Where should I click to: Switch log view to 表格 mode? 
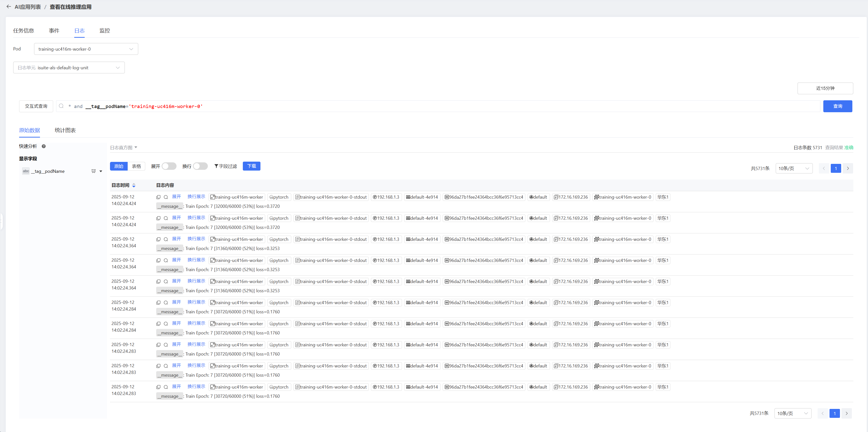tap(137, 166)
